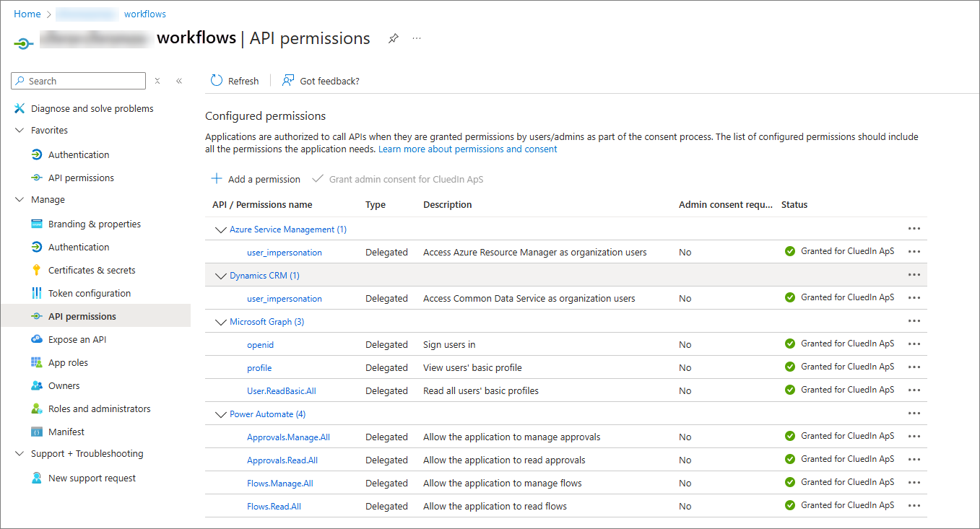This screenshot has height=529, width=980.
Task: Collapse the Azure Service Management group chevron
Action: [220, 229]
